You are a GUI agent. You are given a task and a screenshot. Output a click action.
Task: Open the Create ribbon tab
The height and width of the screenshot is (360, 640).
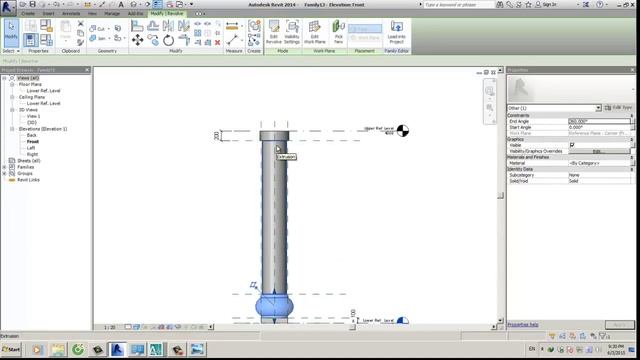point(28,13)
